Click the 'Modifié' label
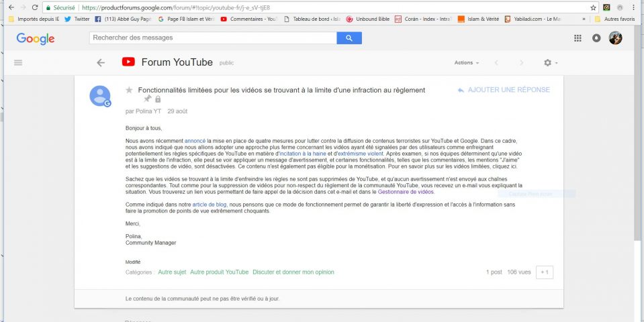The width and height of the screenshot is (644, 322). click(x=133, y=262)
